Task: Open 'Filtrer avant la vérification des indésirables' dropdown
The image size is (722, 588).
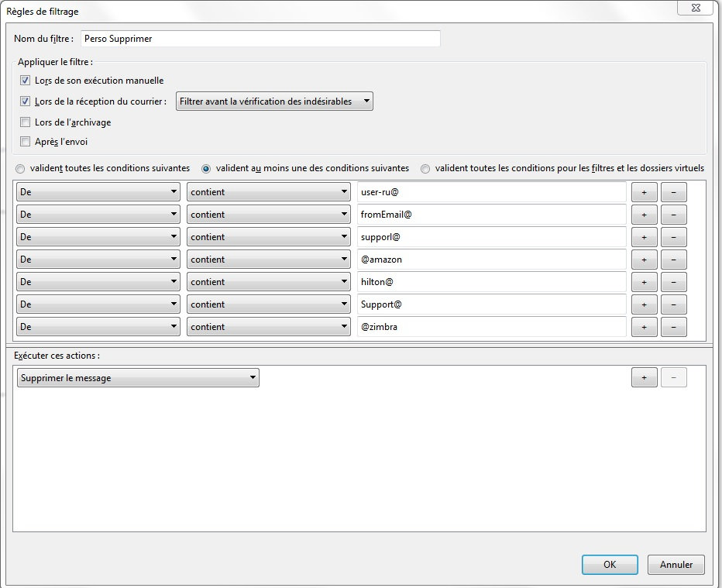Action: [x=274, y=101]
